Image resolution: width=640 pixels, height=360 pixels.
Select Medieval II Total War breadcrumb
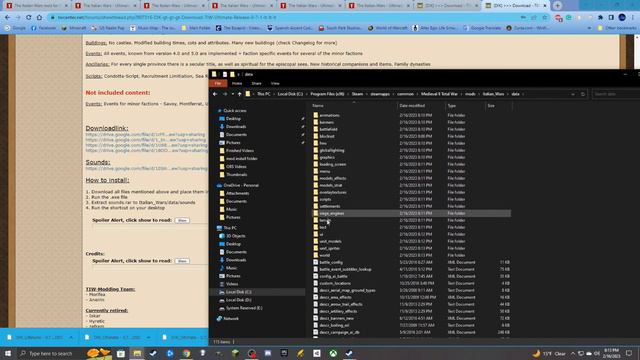[x=439, y=94]
